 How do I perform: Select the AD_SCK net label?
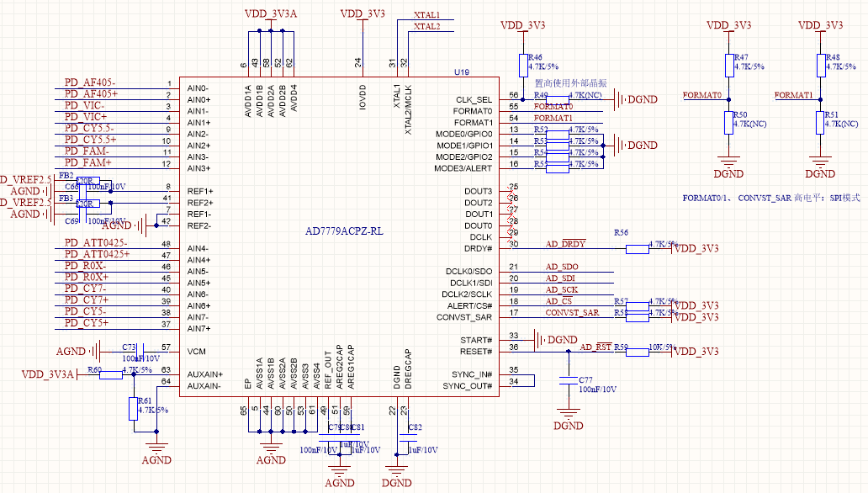(561, 289)
